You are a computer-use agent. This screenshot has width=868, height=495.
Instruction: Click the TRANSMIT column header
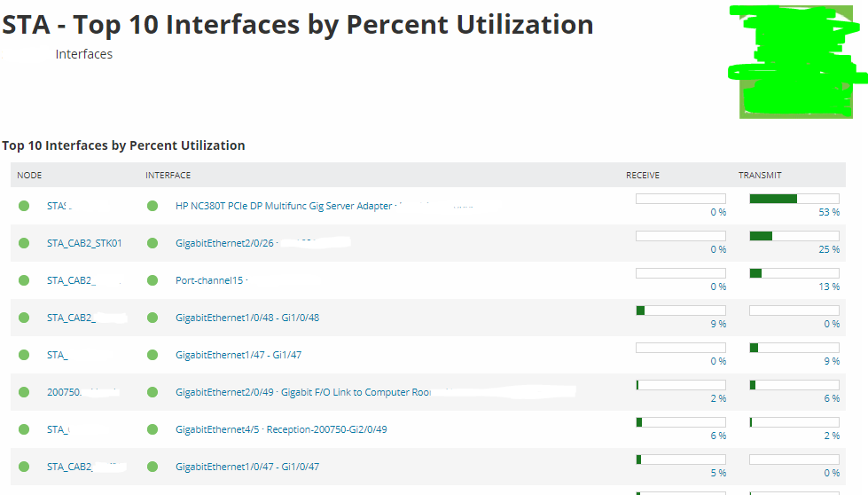(760, 176)
